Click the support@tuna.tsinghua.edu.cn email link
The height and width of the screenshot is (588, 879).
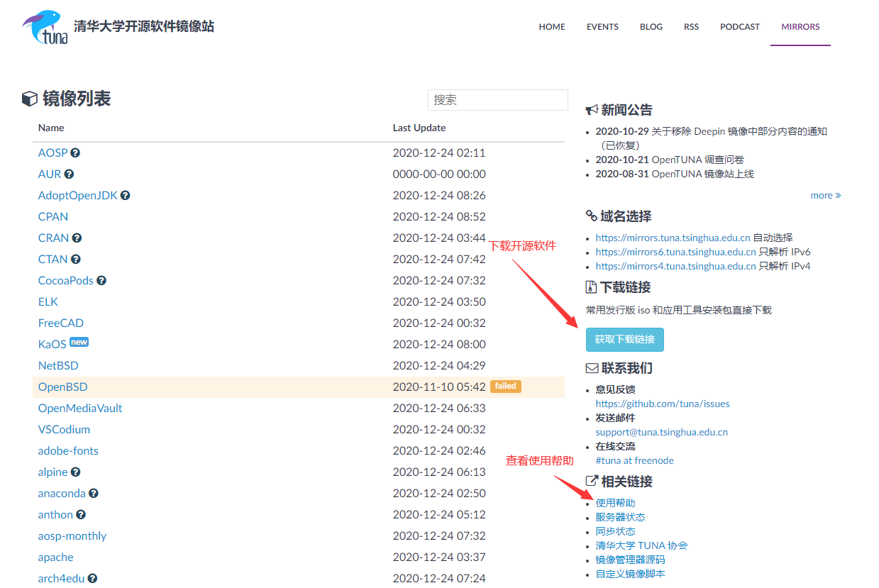662,432
